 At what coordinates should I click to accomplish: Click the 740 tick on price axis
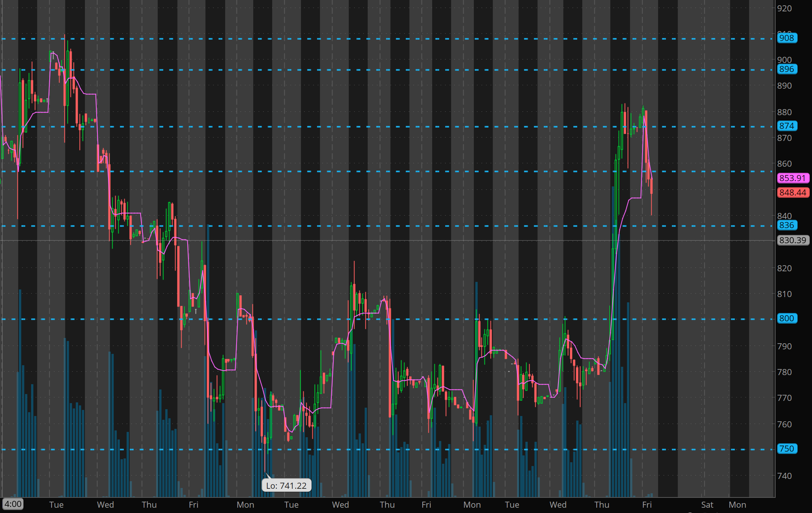coord(784,476)
